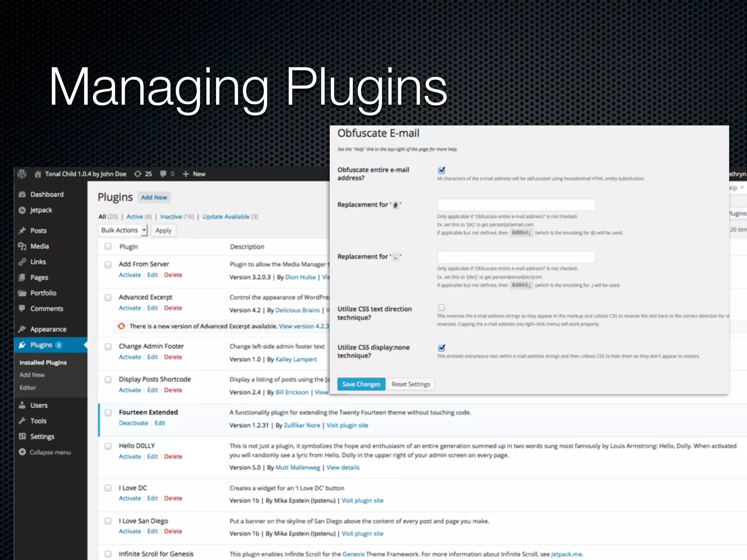Check the Add From Server plugin checkbox
Viewport: 747px width, 560px height.
coord(108,264)
